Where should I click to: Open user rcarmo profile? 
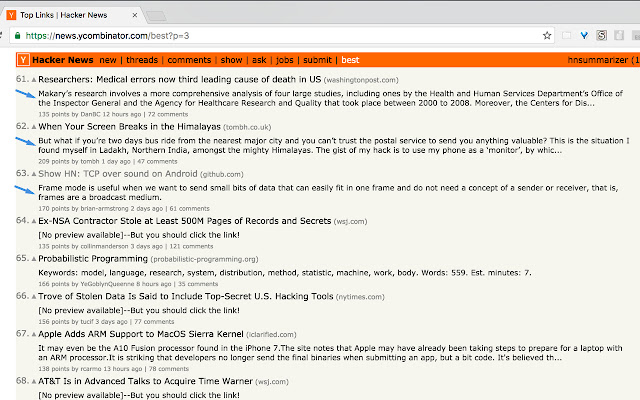pyautogui.click(x=91, y=369)
